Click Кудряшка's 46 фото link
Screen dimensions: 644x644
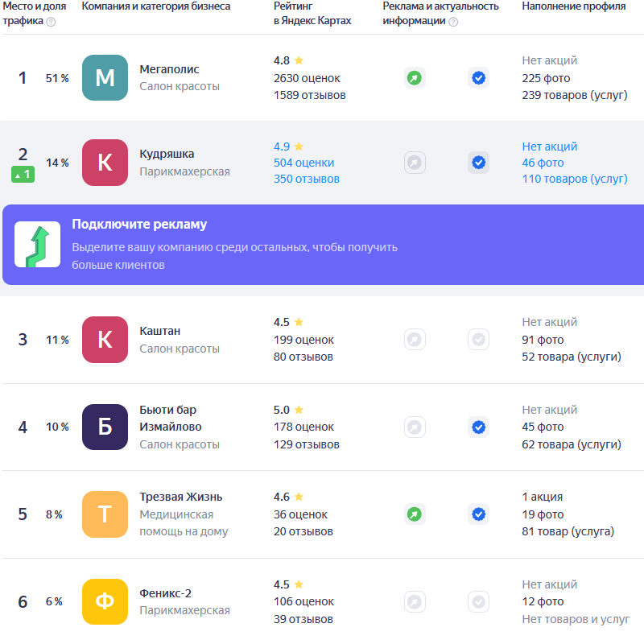coord(543,163)
